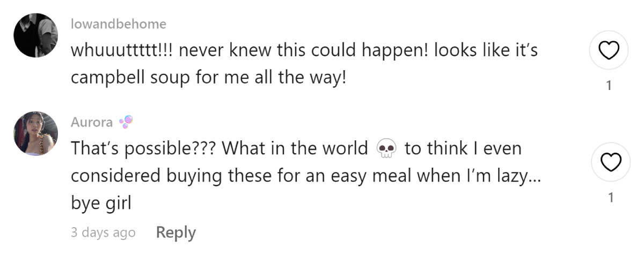The width and height of the screenshot is (644, 255).
Task: Open Aurora's profile picture
Action: pyautogui.click(x=35, y=133)
